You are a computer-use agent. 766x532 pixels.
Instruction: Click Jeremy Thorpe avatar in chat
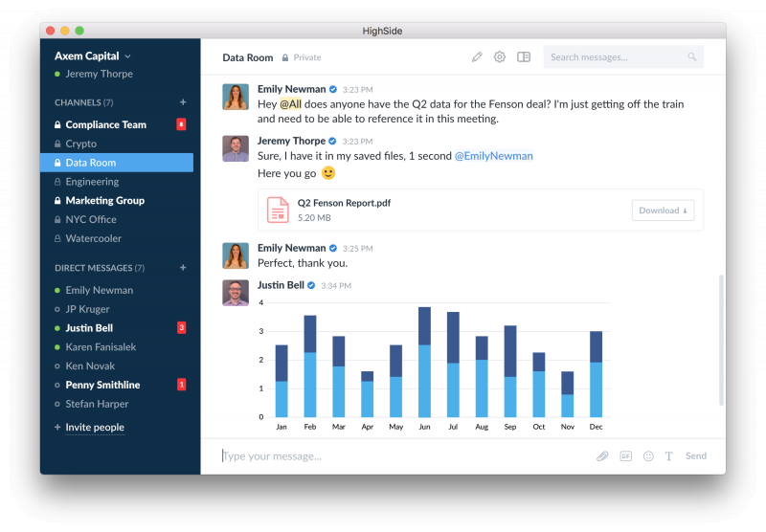coord(236,148)
